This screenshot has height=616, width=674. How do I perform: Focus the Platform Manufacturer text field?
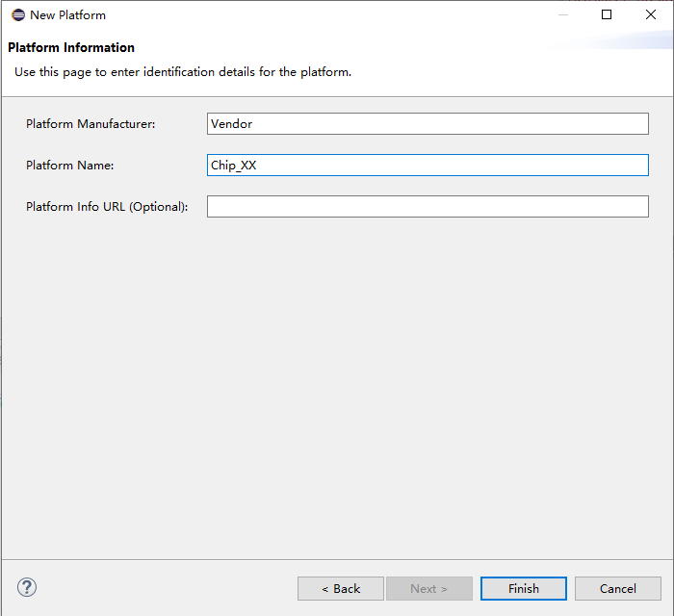pyautogui.click(x=428, y=124)
